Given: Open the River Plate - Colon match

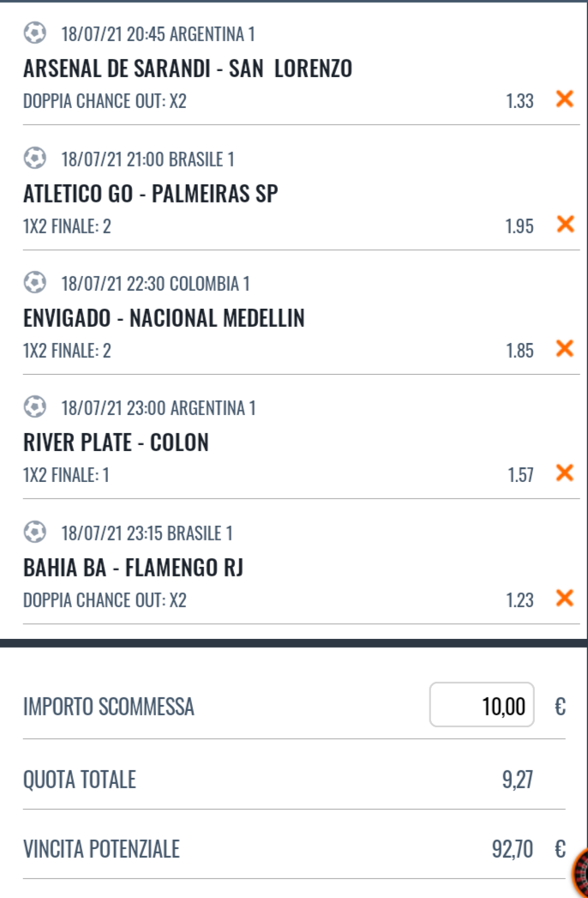Looking at the screenshot, I should pyautogui.click(x=116, y=443).
